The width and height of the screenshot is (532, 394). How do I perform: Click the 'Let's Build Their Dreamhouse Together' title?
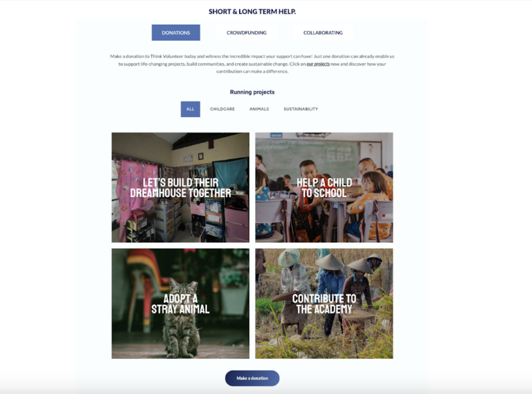coord(180,188)
